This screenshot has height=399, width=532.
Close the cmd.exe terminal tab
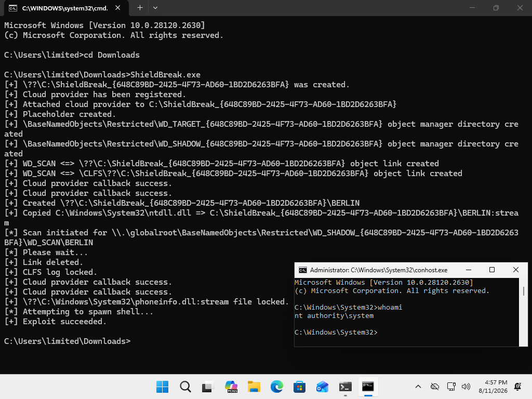click(118, 8)
